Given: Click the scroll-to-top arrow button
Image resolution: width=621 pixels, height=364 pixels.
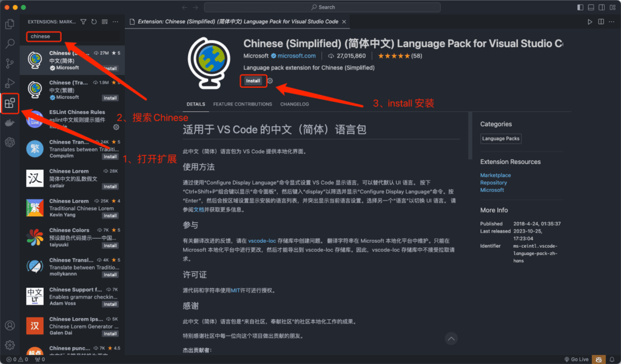Looking at the screenshot, I should 451,339.
